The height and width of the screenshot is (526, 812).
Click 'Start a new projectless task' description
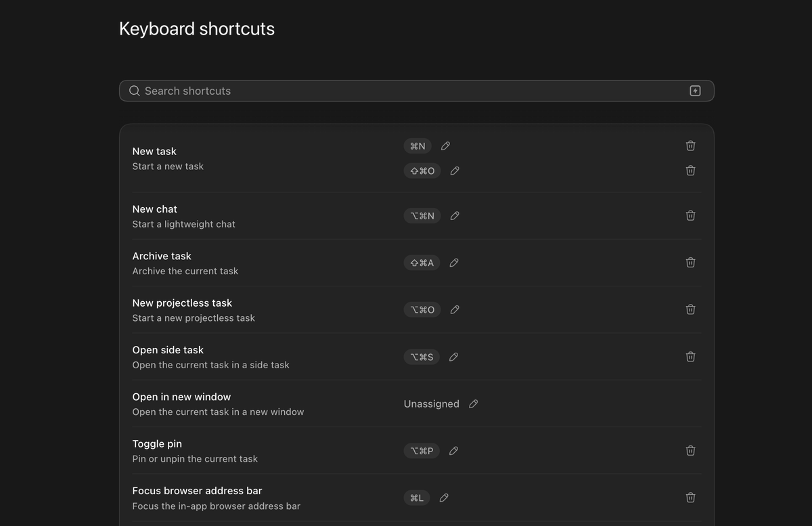(194, 317)
